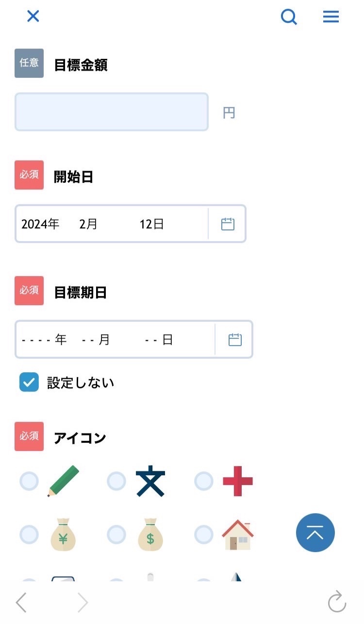The height and width of the screenshot is (624, 364).
Task: Open the hamburger menu icon
Action: (331, 17)
